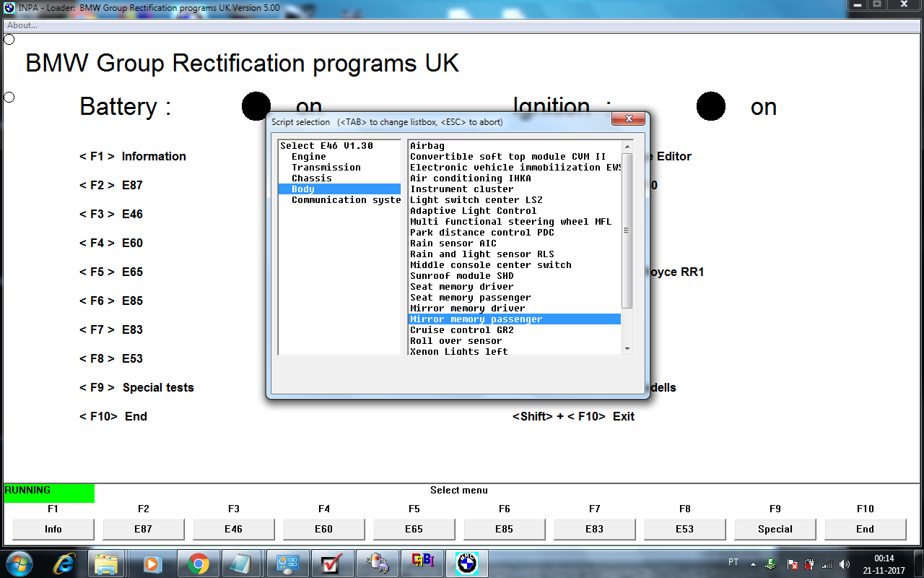924x578 pixels.
Task: Choose Sunroof module SHD
Action: tap(514, 276)
